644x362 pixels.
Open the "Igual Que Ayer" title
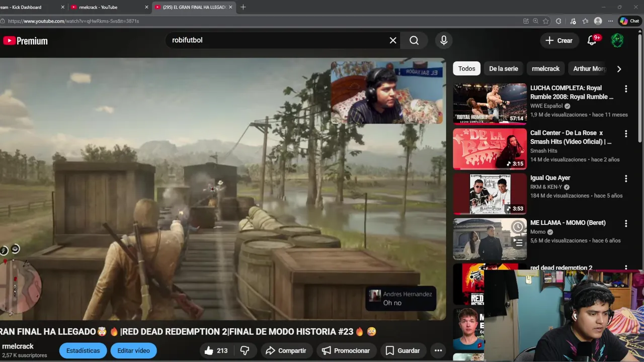tap(550, 178)
